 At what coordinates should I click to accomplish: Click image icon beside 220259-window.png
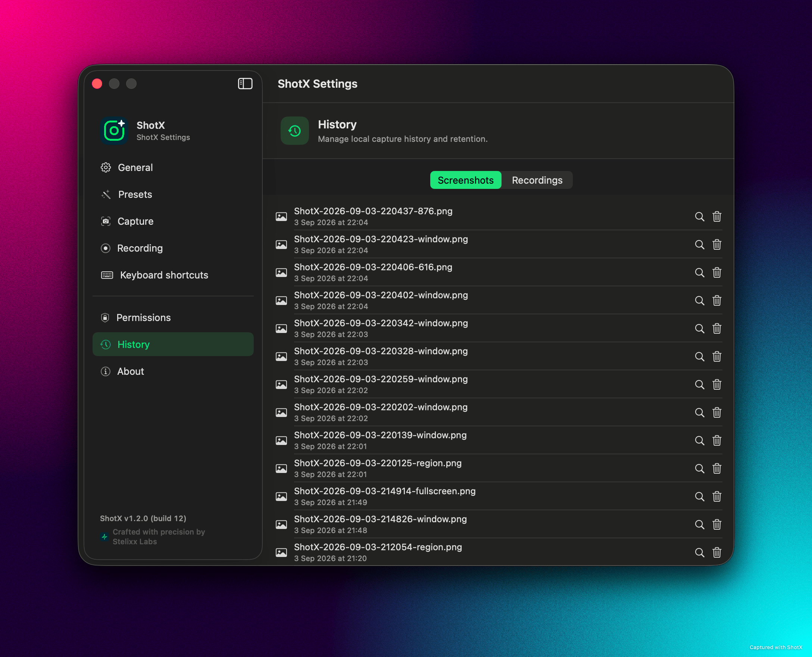pyautogui.click(x=281, y=384)
